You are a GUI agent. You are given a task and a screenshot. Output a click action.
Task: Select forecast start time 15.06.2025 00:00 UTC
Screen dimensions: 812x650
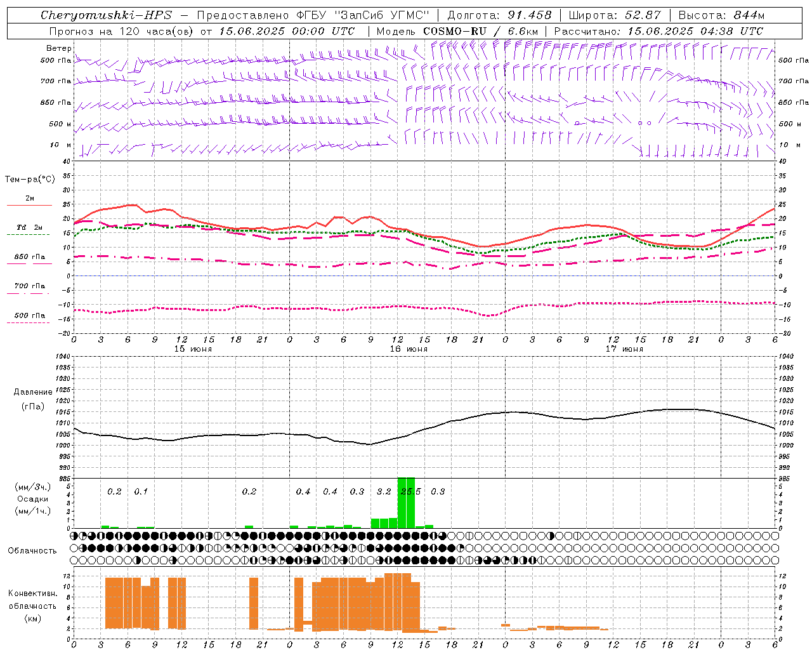point(287,30)
